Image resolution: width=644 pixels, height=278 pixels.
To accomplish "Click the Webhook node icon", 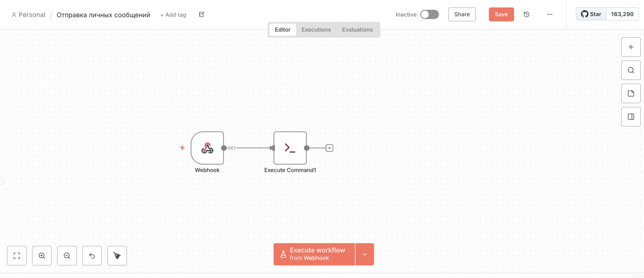I will 207,148.
